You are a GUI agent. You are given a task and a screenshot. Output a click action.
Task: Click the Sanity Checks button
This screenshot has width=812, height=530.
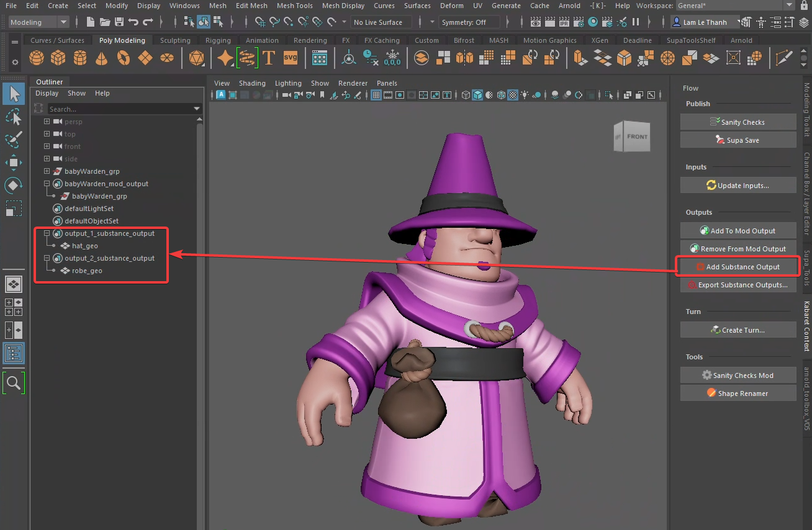tap(738, 122)
